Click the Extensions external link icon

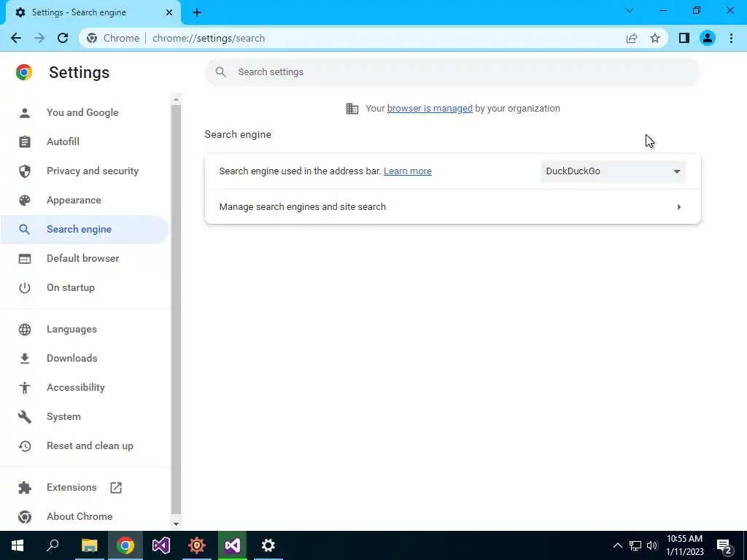[x=116, y=488]
